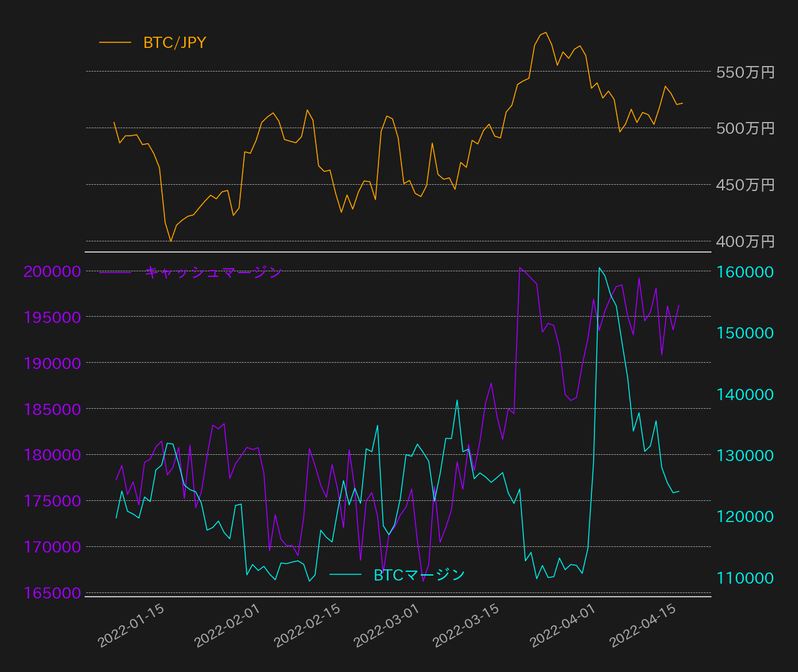Viewport: 798px width, 672px height.
Task: Click the cyan 160000 axis value
Action: [x=745, y=272]
